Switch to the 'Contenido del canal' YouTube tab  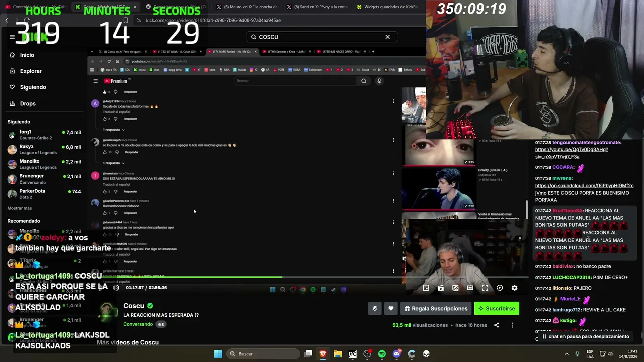pyautogui.click(x=36, y=7)
